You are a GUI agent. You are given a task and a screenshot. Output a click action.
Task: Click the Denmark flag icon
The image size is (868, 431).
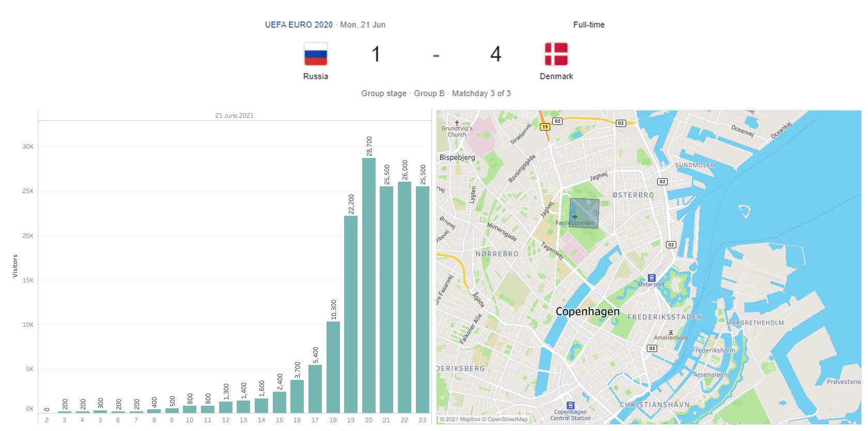(x=556, y=54)
